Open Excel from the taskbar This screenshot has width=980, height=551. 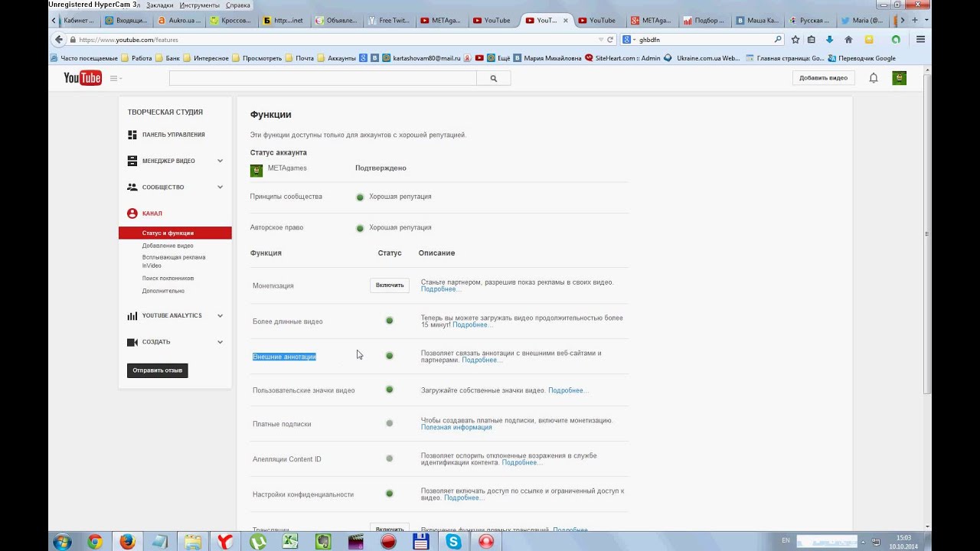tap(290, 541)
